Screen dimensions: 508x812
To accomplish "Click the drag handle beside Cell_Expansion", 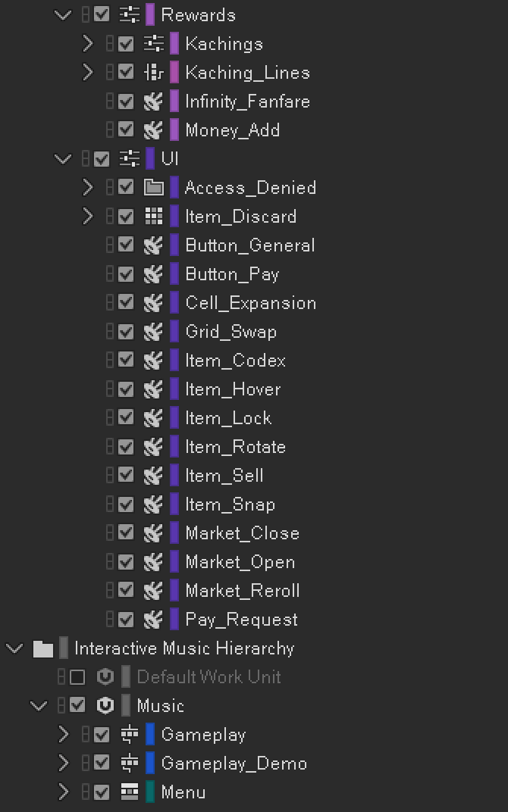I will tap(110, 303).
